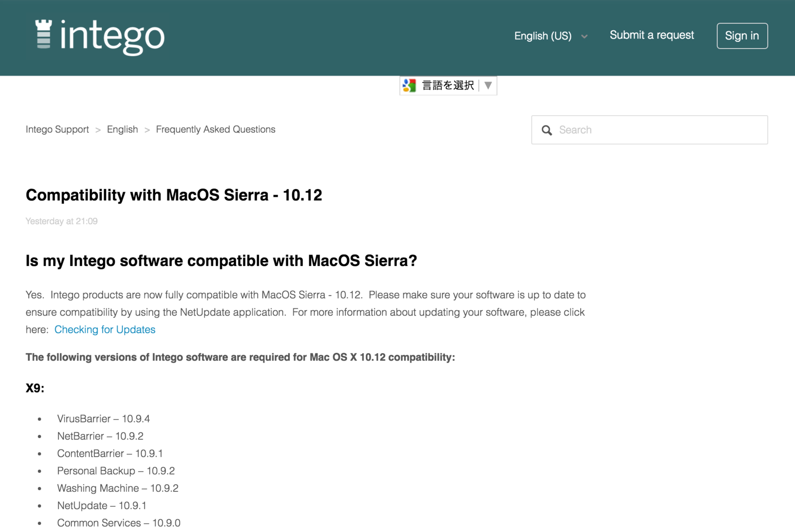Open Frequently Asked Questions breadcrumb

point(216,129)
